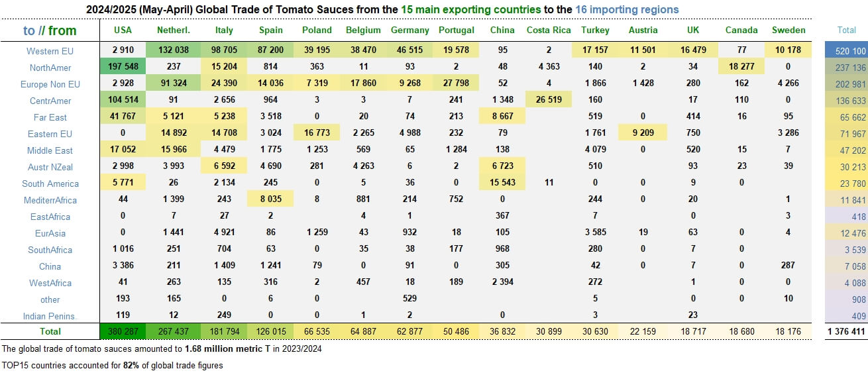Viewport: 868px width, 373px height.
Task: Select the NorthAmer row label
Action: (50, 68)
